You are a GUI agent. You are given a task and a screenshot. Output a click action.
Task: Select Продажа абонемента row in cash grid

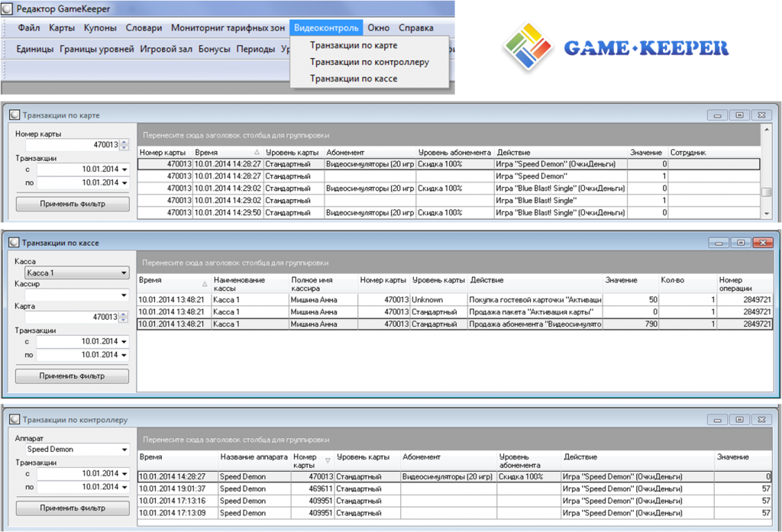point(454,324)
